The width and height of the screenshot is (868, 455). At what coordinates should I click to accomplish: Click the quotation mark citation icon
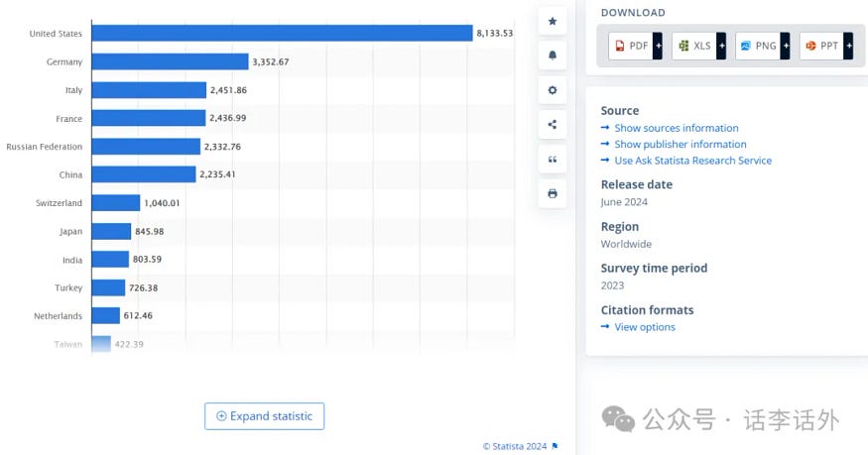click(x=553, y=159)
